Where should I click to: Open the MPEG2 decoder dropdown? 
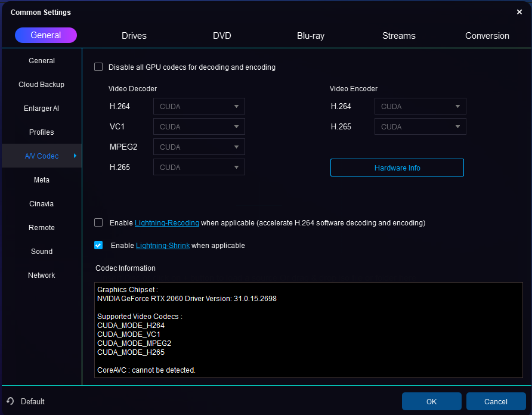point(199,147)
